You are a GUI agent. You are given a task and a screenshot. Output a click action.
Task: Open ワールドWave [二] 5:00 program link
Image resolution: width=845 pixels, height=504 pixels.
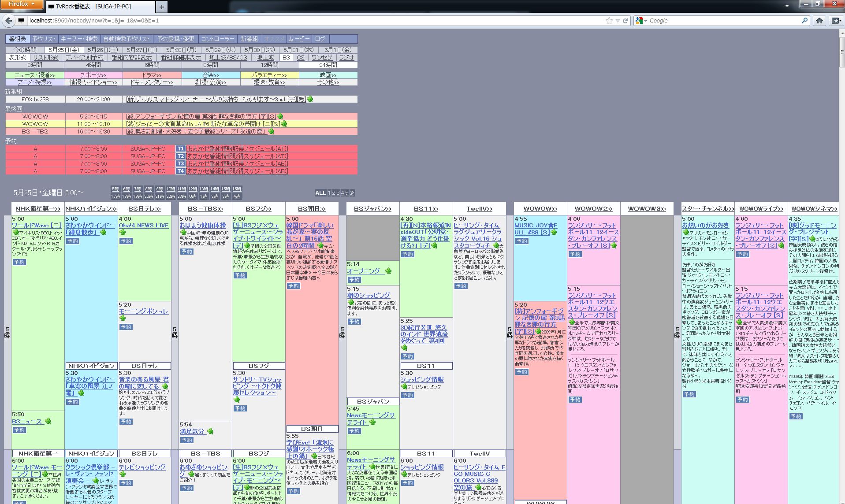coord(37,225)
